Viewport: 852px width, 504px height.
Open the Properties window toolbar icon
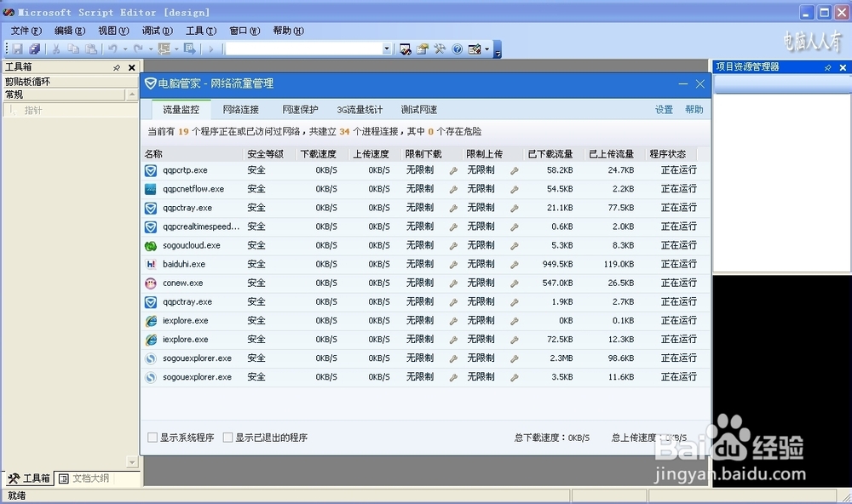point(423,49)
